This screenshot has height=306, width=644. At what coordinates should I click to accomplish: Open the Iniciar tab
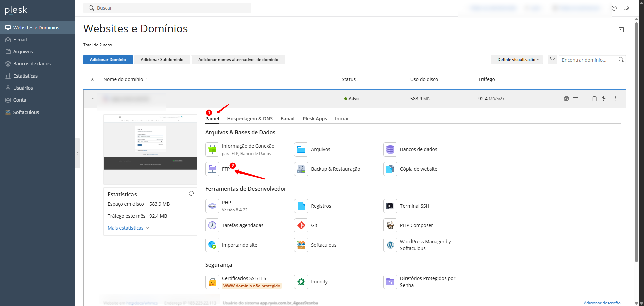pos(342,119)
